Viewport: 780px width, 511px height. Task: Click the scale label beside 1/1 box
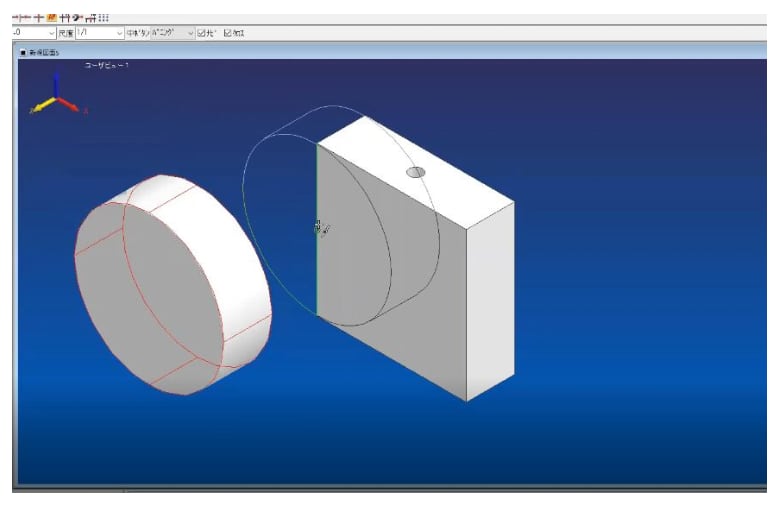[x=66, y=33]
